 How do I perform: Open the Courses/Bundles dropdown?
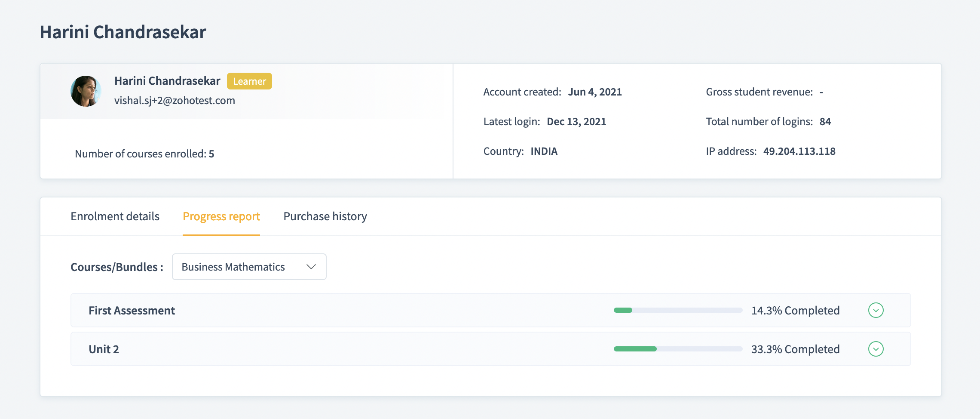tap(248, 267)
